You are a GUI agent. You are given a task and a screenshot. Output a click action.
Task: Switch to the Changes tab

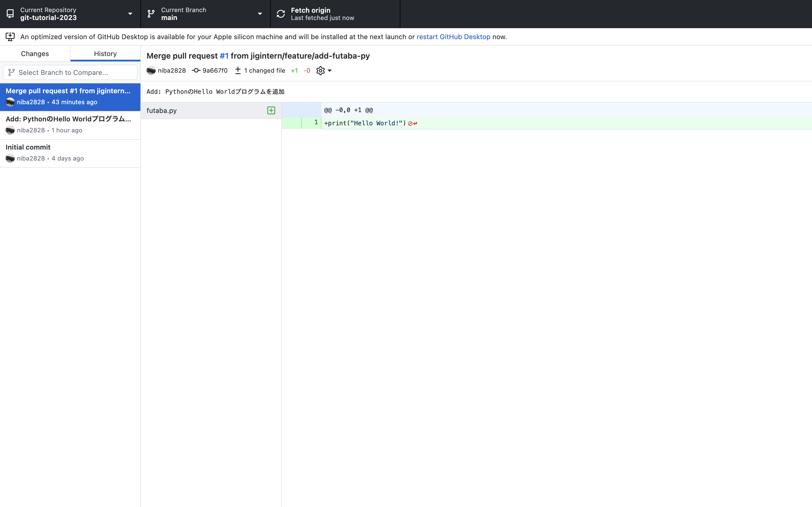(35, 54)
